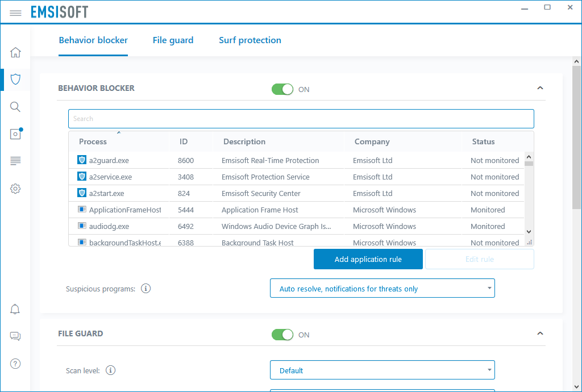Open the Suspicious programs dropdown

[382, 288]
